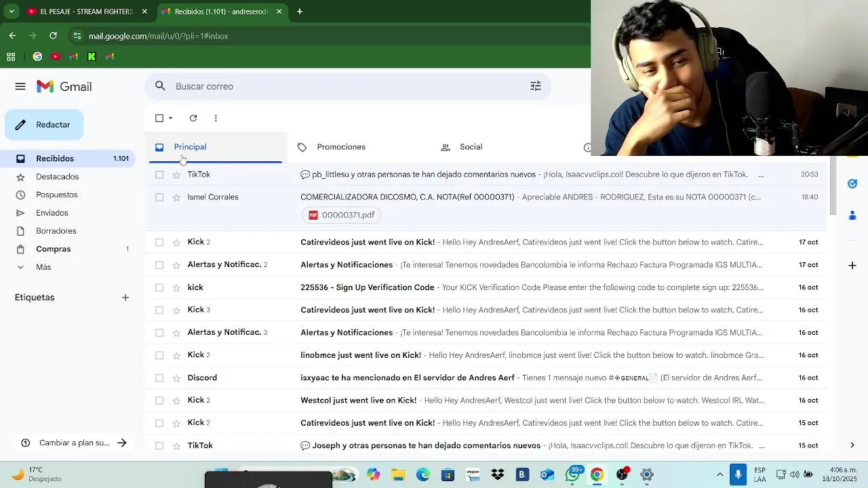Click the microphone icon in system tray
Viewport: 868px width, 488px height.
[738, 474]
